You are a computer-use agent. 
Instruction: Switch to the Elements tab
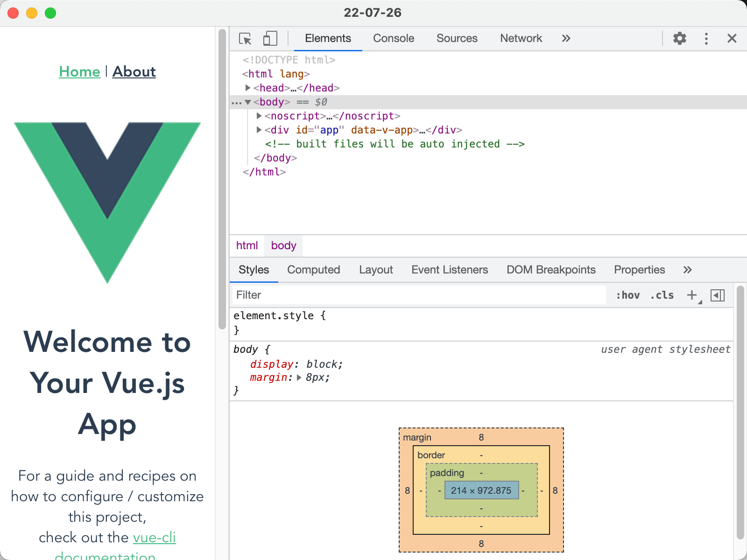[328, 38]
